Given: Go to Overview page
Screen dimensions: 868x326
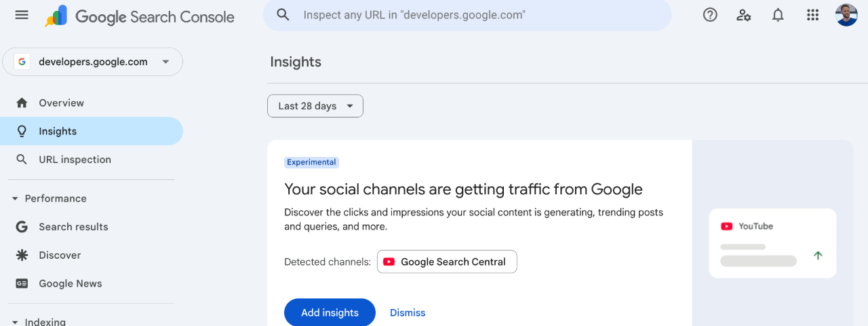Looking at the screenshot, I should click(92, 103).
